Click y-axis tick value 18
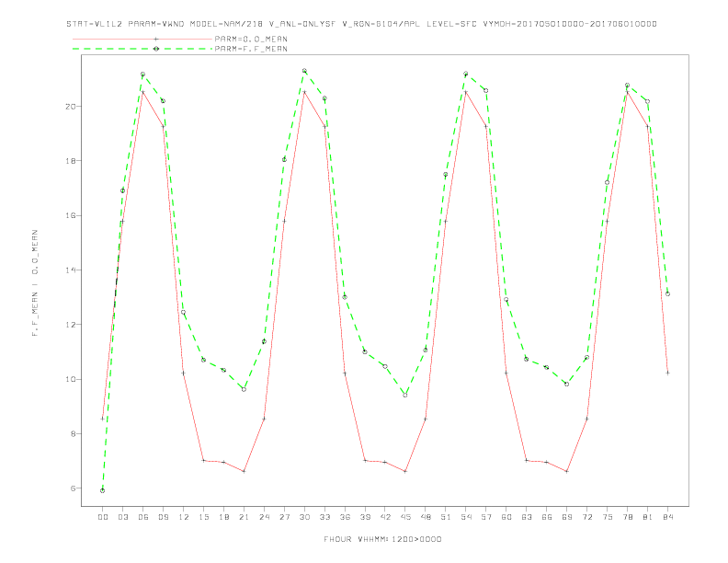The image size is (728, 563). point(71,161)
